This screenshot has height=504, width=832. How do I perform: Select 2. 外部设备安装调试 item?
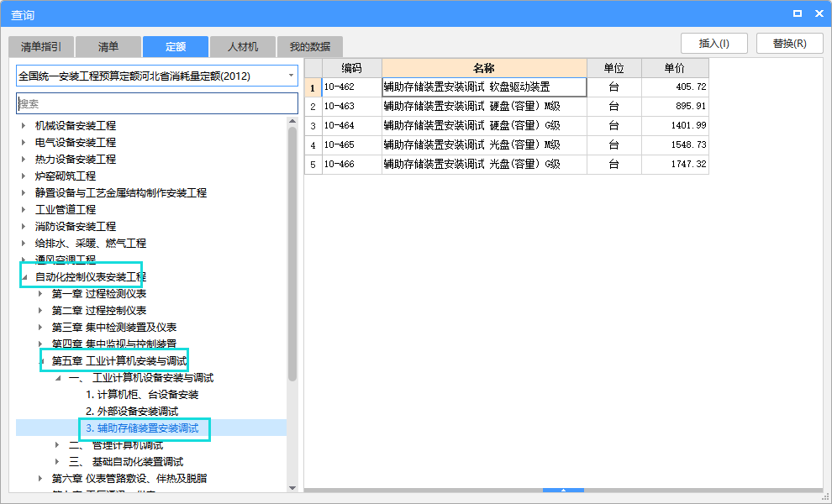132,412
